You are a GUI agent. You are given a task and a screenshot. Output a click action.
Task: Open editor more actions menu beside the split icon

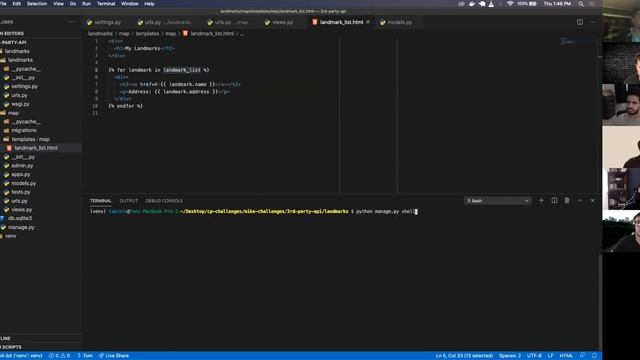(593, 22)
